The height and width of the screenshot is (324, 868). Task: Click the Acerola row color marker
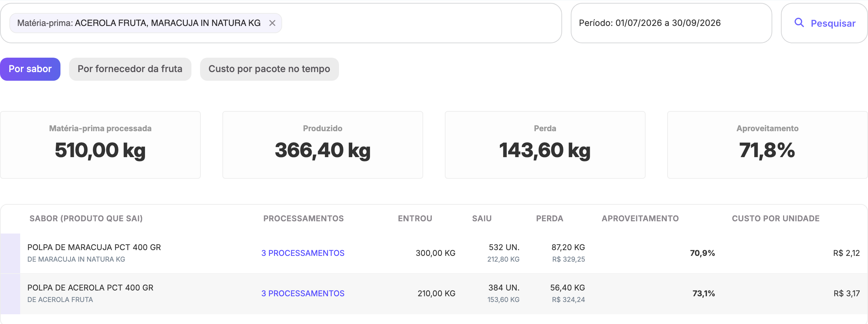tap(10, 294)
